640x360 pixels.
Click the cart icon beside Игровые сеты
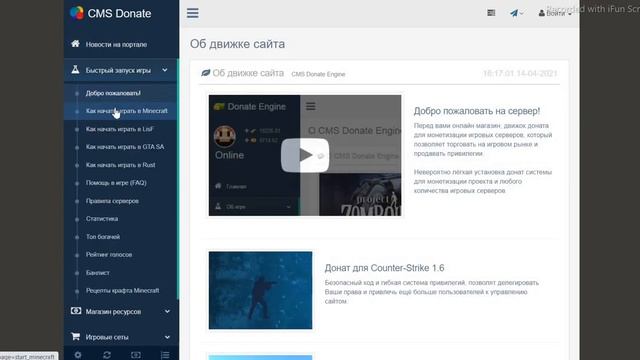76,336
